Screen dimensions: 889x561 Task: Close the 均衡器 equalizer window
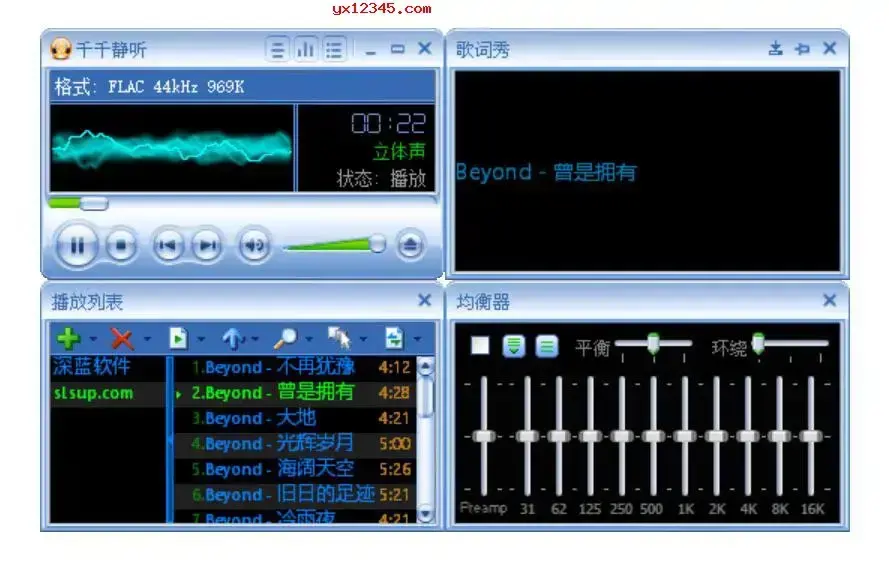(x=829, y=300)
